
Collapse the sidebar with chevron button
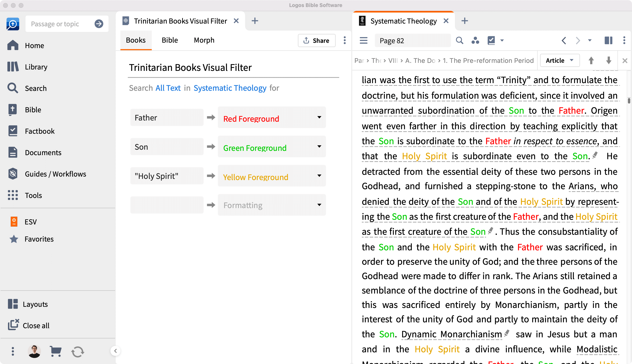coord(115,351)
